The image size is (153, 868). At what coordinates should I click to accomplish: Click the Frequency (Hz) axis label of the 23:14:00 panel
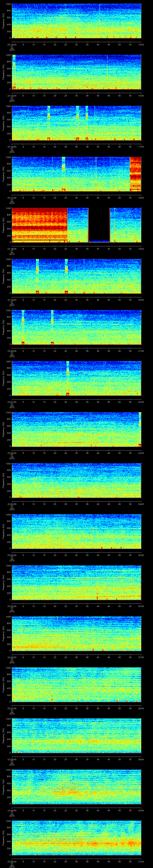[x=3, y=21]
